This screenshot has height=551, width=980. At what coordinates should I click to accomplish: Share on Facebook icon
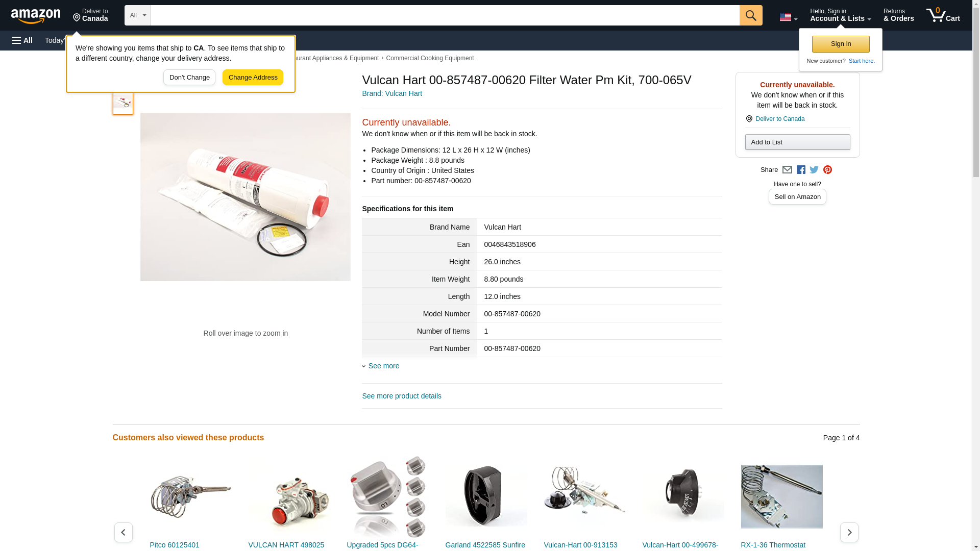[x=801, y=170]
